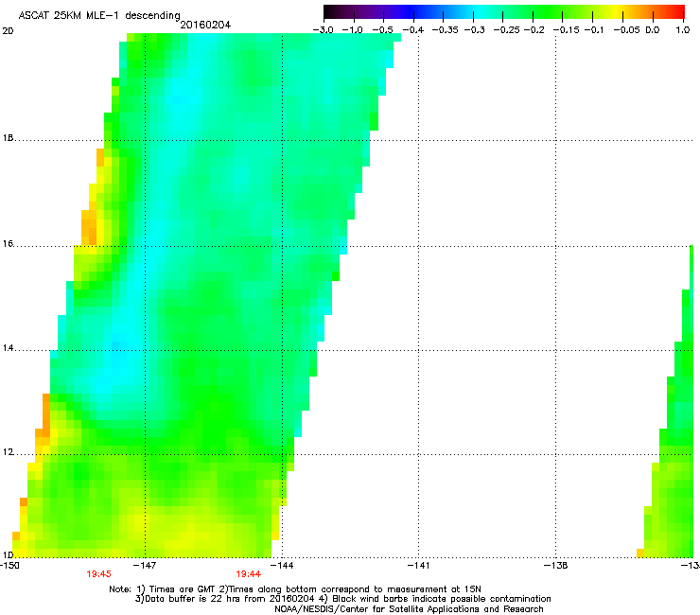700x615 pixels.
Task: Click the longitude label -150
Action: [9, 566]
